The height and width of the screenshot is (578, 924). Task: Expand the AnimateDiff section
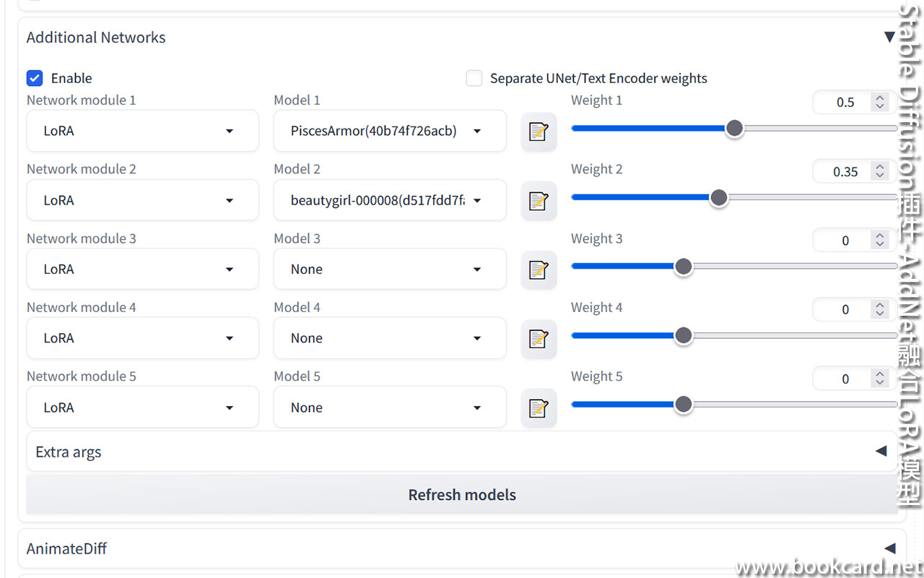tap(889, 548)
